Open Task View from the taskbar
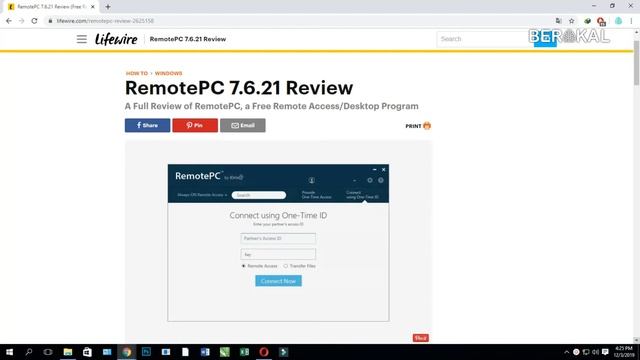 (x=48, y=352)
